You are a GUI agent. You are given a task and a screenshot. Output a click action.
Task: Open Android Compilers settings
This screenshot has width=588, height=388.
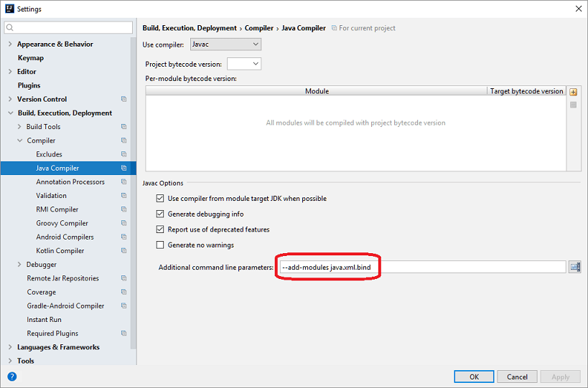tap(65, 237)
